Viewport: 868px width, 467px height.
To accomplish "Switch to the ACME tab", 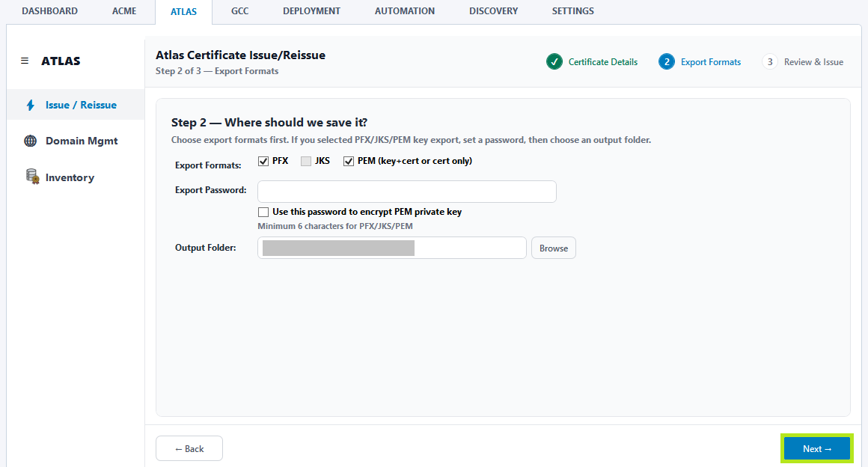I will [x=124, y=11].
